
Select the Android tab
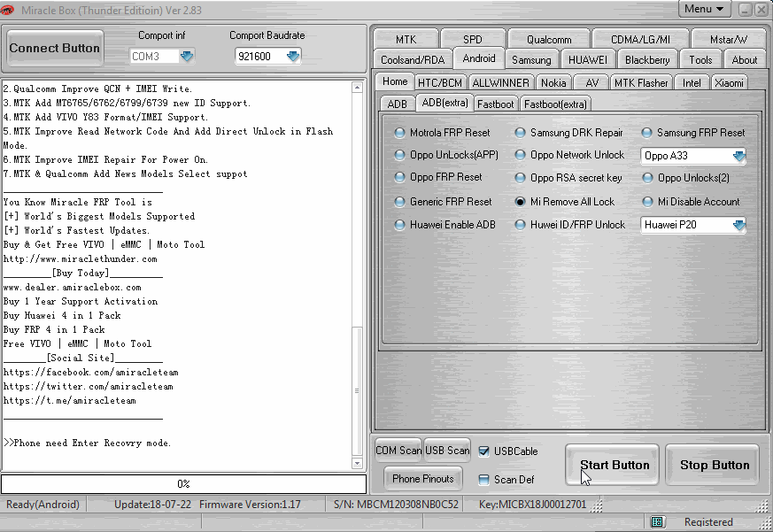tap(479, 58)
